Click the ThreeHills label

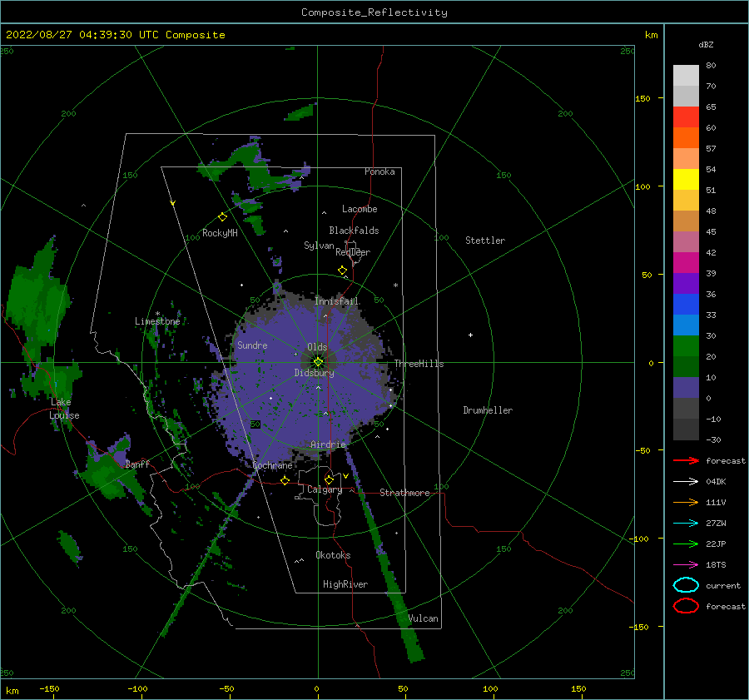click(x=419, y=364)
